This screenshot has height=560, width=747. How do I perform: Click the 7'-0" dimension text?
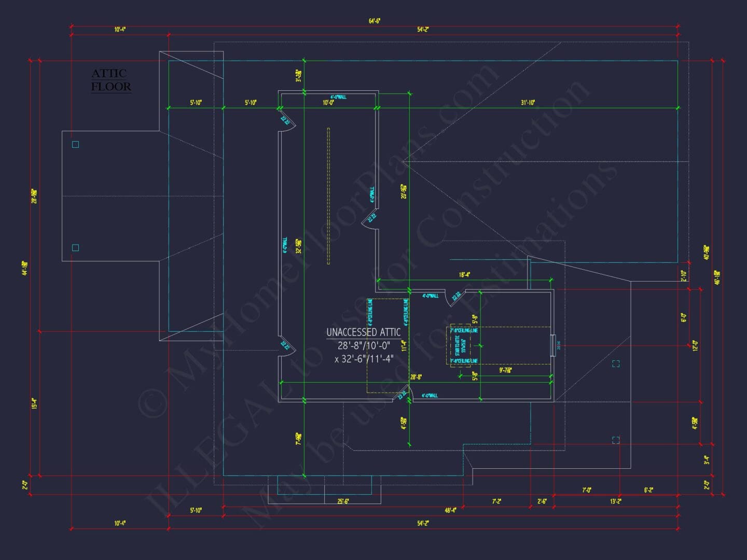click(x=587, y=490)
